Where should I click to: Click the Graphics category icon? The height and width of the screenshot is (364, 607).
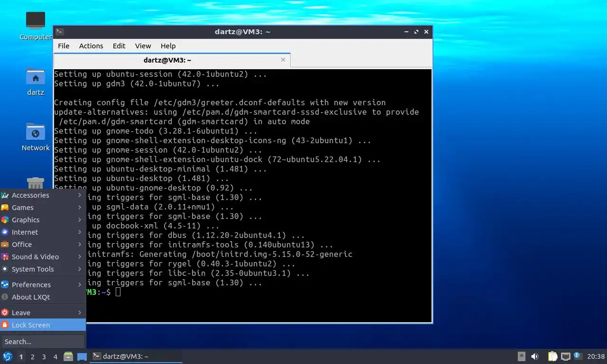tap(5, 220)
